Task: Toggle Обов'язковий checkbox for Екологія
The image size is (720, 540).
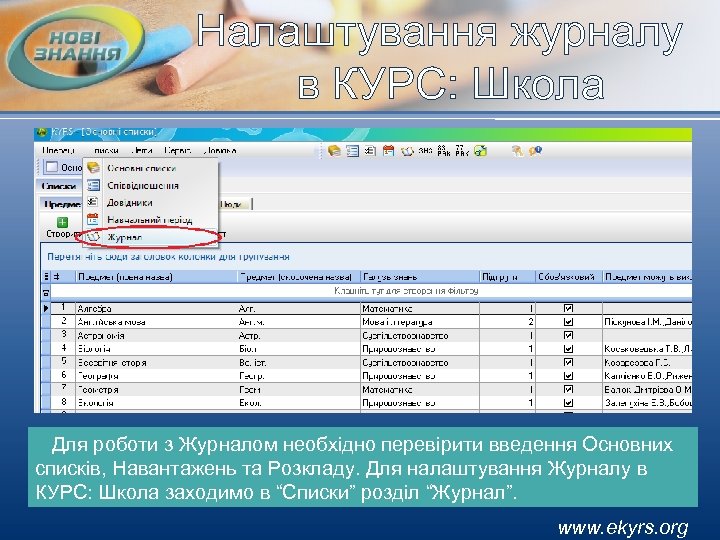Action: coord(568,403)
